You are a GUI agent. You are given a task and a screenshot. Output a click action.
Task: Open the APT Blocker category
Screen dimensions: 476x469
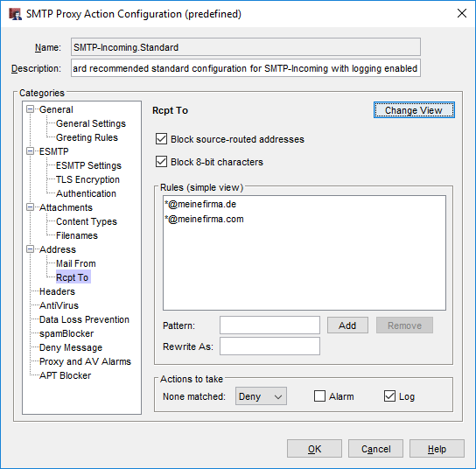[x=66, y=375]
